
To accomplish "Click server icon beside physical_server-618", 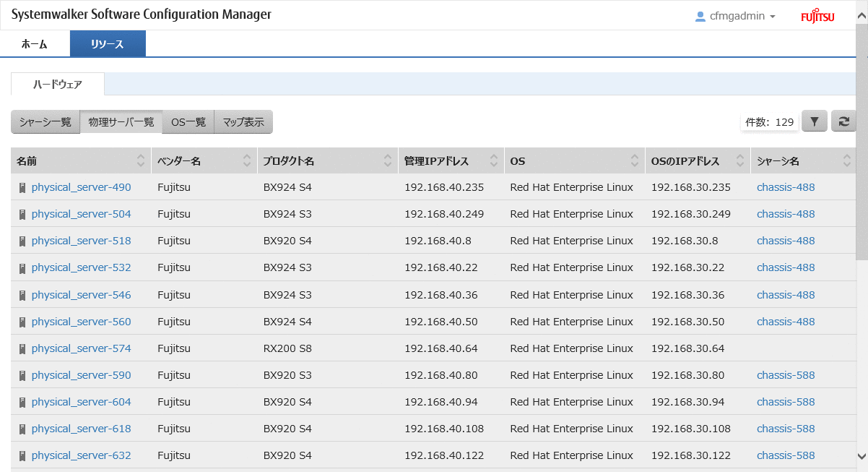I will (x=22, y=429).
